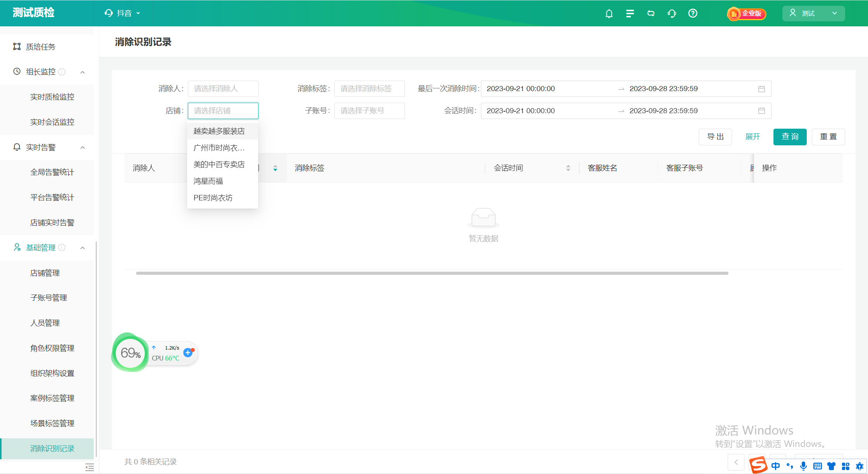This screenshot has height=474, width=868.
Task: Open the notification bell
Action: pos(609,14)
